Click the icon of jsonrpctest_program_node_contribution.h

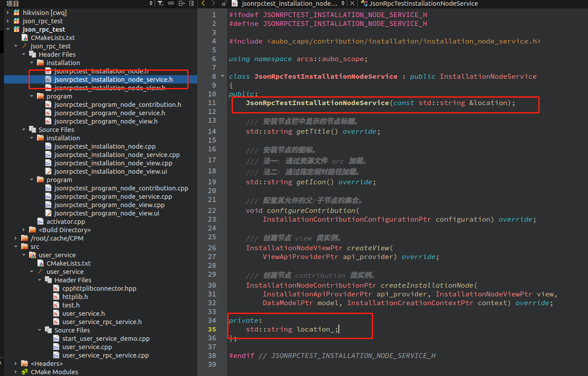click(x=48, y=105)
